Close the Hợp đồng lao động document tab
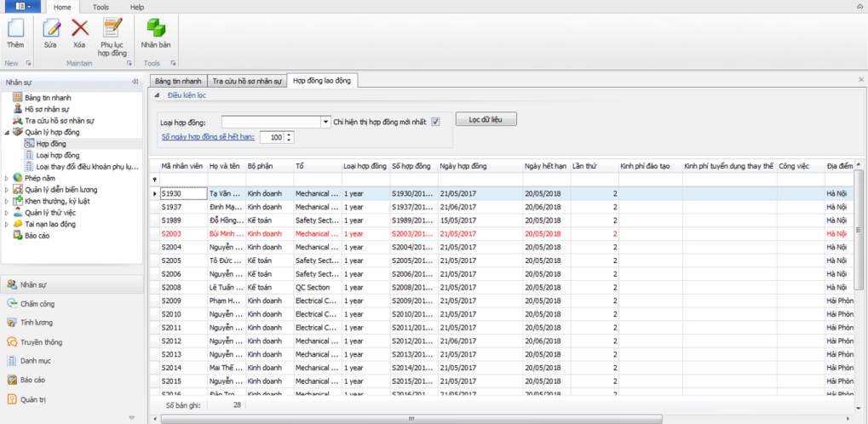The image size is (868, 424). point(861,80)
